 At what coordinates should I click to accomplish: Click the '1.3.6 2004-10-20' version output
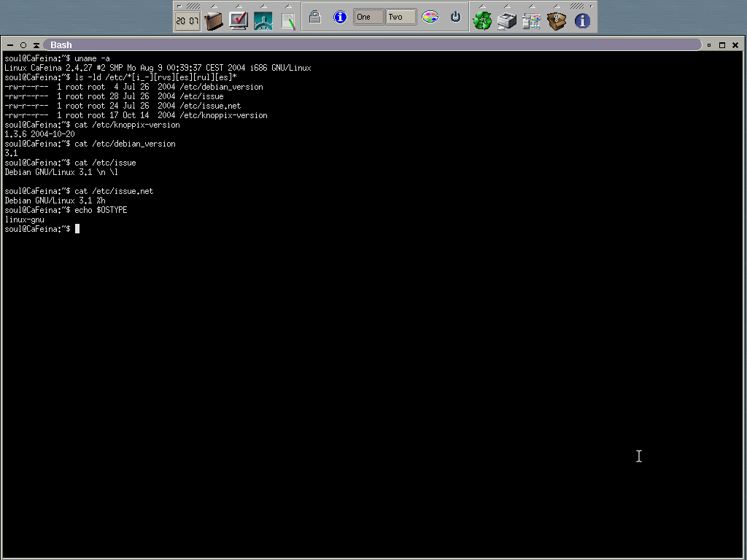point(39,134)
